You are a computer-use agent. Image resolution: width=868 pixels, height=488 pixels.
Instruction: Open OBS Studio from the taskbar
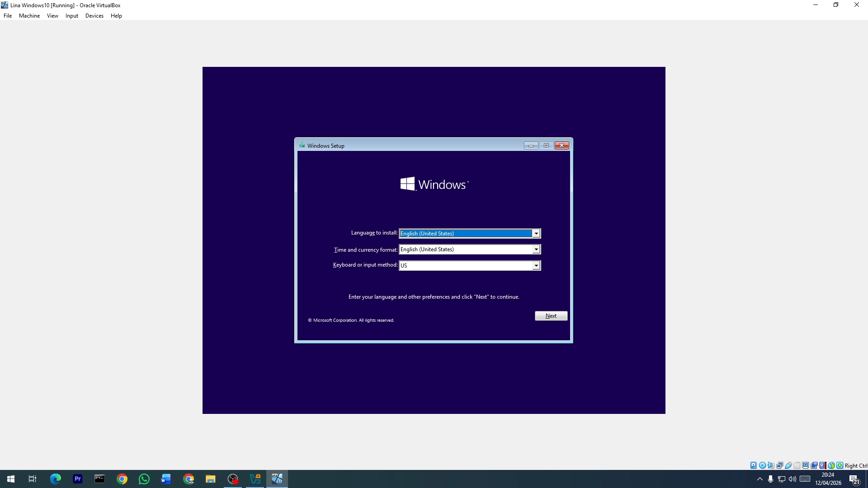pyautogui.click(x=233, y=479)
